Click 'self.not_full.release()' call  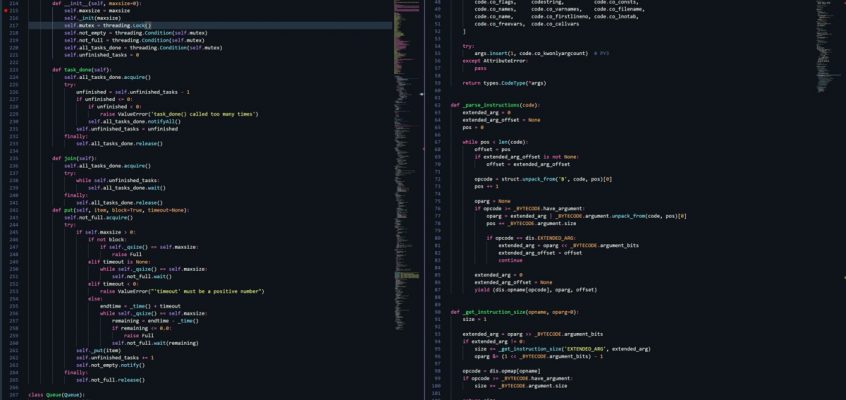[110, 380]
